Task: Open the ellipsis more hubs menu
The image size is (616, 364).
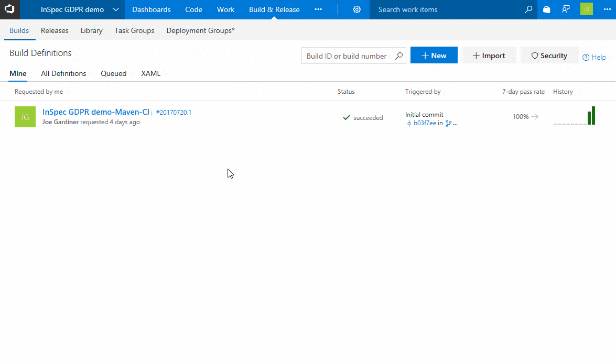Action: tap(318, 9)
